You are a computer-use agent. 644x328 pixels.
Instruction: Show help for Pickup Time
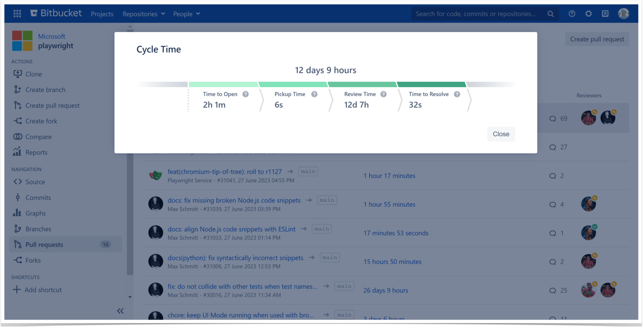[x=314, y=94]
